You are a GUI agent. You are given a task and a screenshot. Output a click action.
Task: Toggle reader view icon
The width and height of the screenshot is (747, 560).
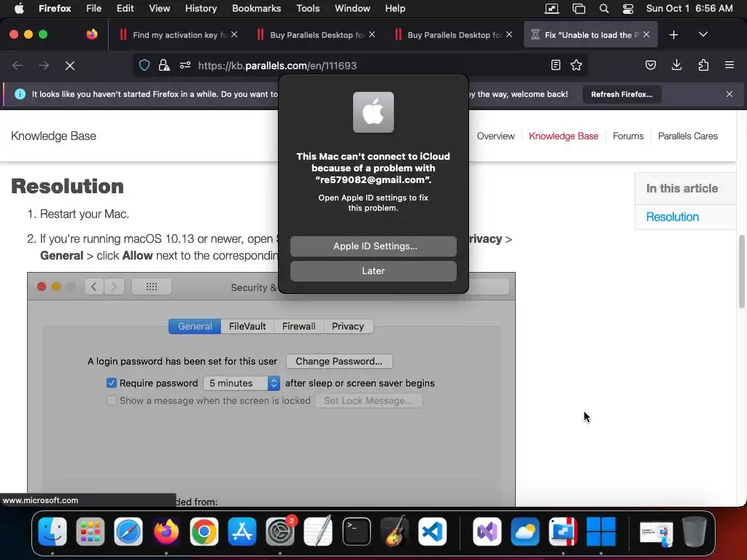[555, 65]
